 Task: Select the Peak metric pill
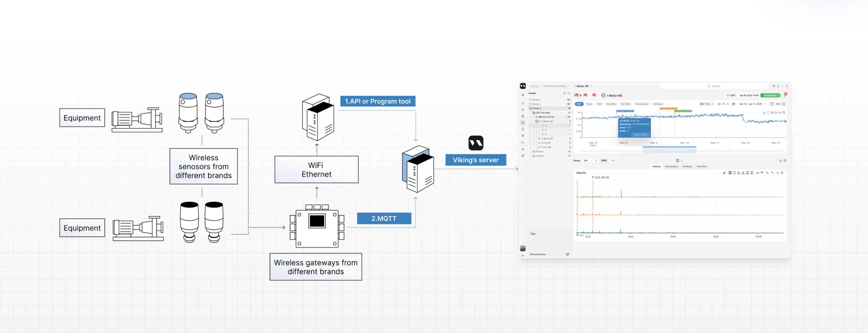(x=589, y=104)
